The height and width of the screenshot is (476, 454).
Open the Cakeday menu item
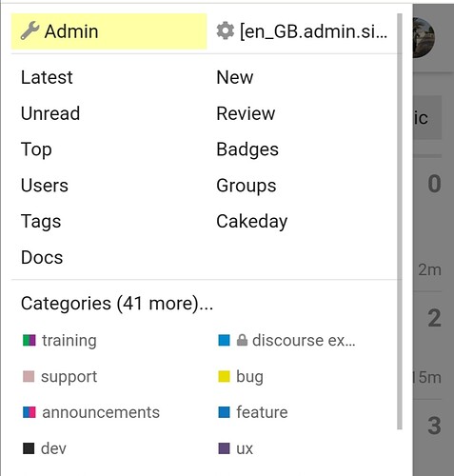(x=252, y=222)
